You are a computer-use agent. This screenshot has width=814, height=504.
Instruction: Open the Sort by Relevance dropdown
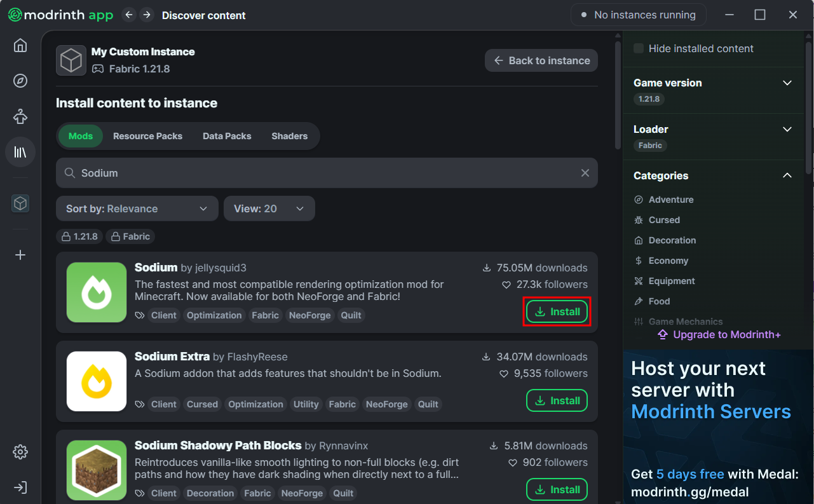[x=137, y=208]
